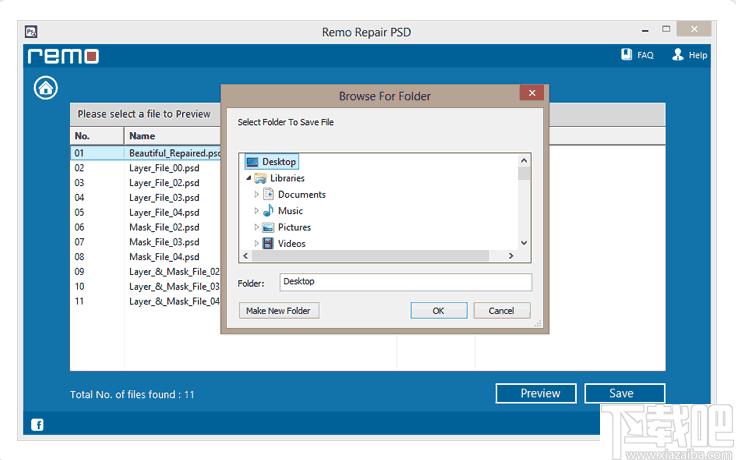Select Mask_File_02.psd in the list
The image size is (736, 460).
pyautogui.click(x=164, y=227)
